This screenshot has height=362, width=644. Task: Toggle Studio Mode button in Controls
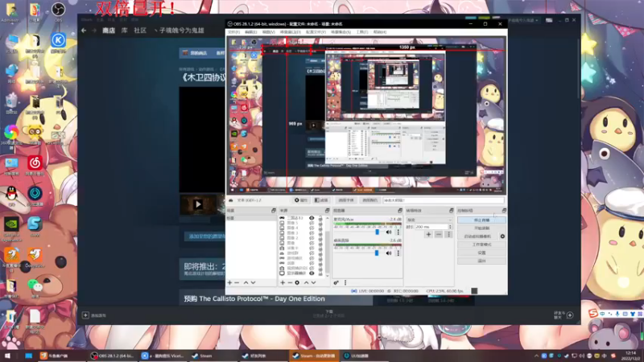(x=481, y=245)
